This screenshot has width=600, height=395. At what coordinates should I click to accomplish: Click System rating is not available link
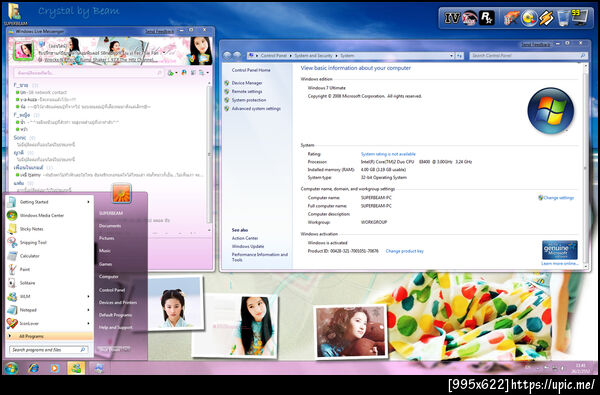[388, 154]
